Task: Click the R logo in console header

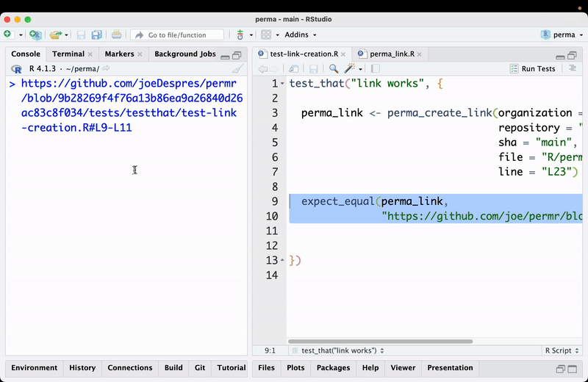Action: [x=16, y=69]
